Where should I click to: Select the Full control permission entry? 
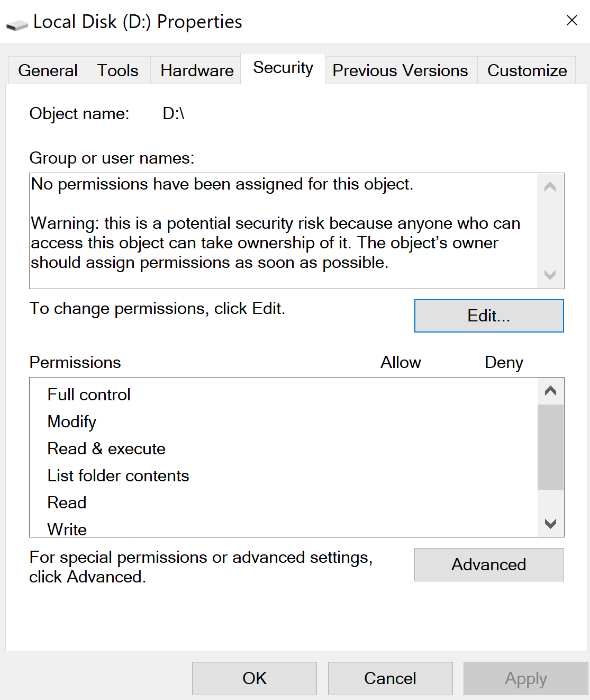(89, 394)
